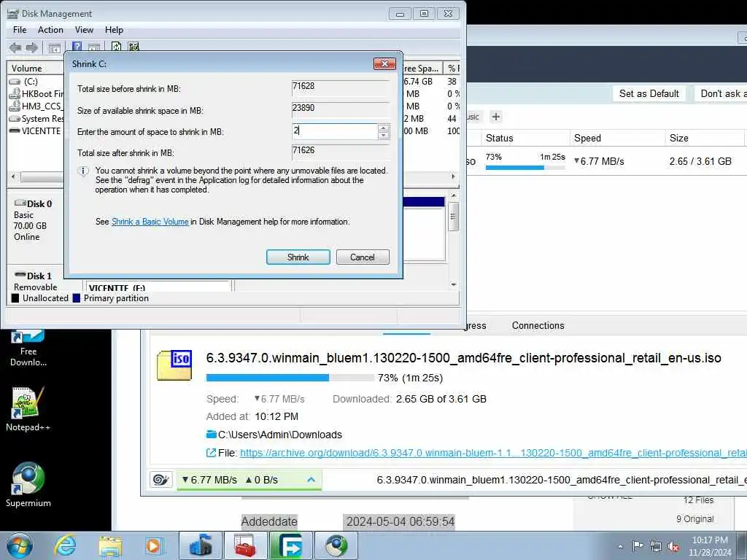Open Notepad++ desktop shortcut
Image resolution: width=747 pixels, height=560 pixels.
[28, 408]
